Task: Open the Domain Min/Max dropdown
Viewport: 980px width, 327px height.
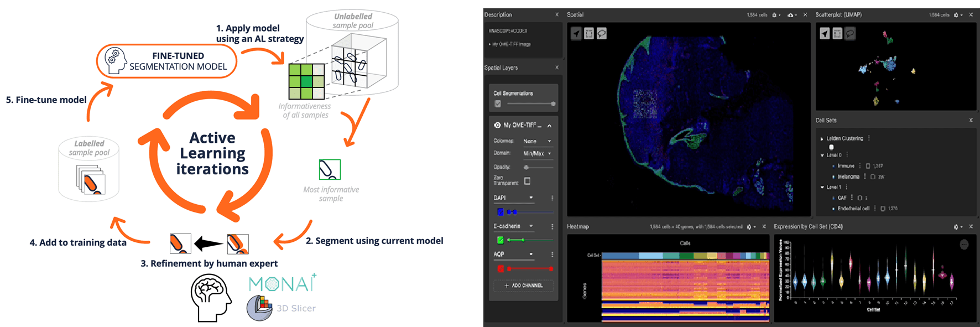Action: click(x=537, y=153)
